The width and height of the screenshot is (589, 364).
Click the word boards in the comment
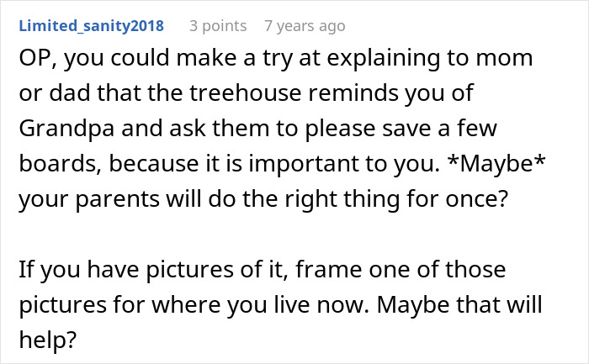(60, 164)
